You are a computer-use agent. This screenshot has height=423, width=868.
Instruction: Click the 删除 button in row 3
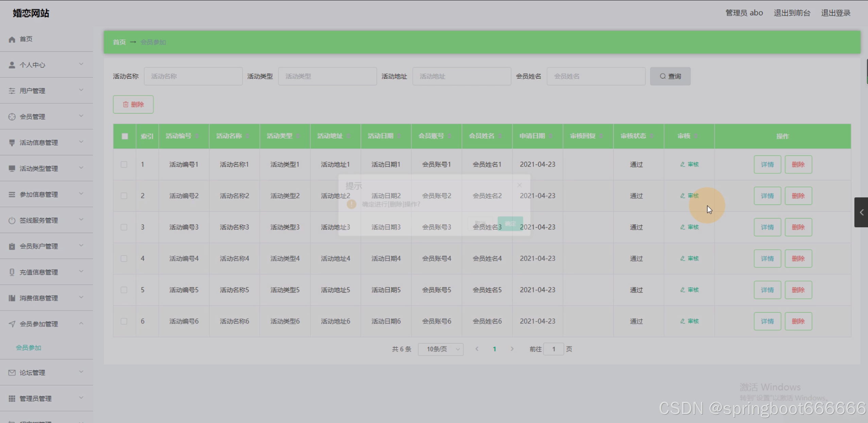[x=798, y=227]
